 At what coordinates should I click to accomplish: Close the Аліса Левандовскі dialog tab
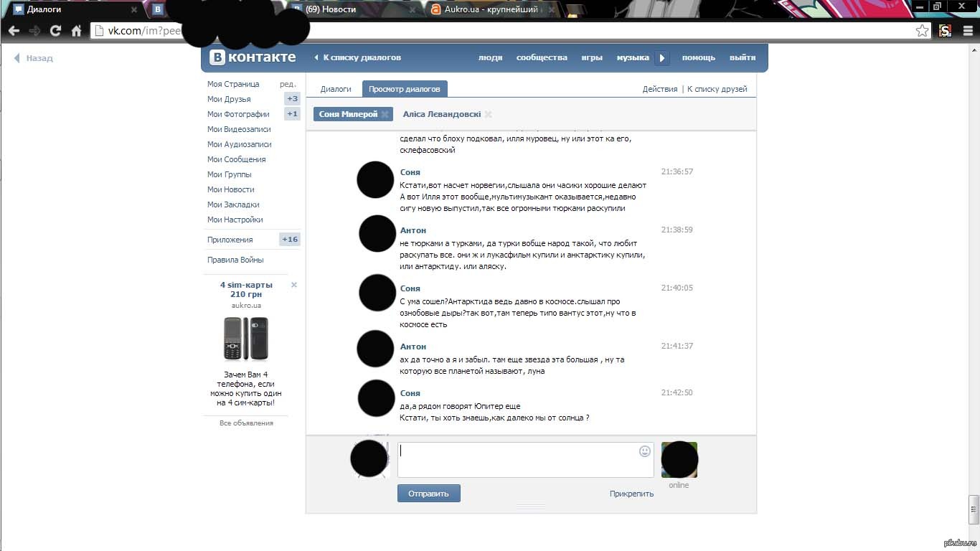click(x=488, y=114)
